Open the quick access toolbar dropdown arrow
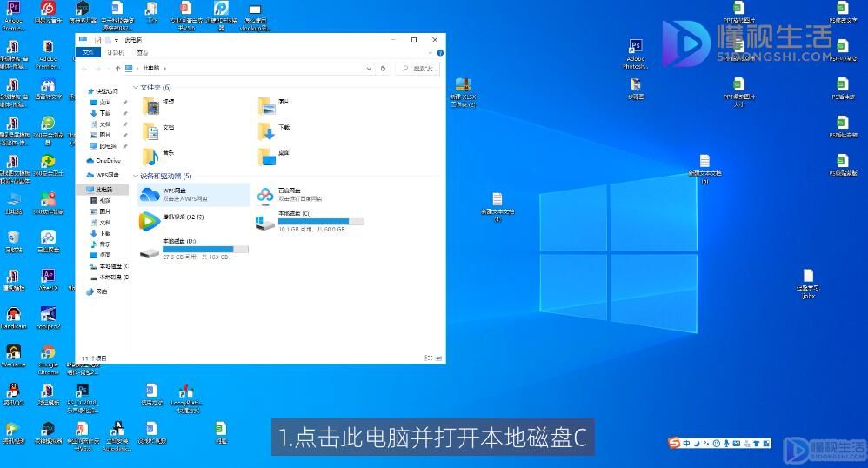 tap(117, 40)
